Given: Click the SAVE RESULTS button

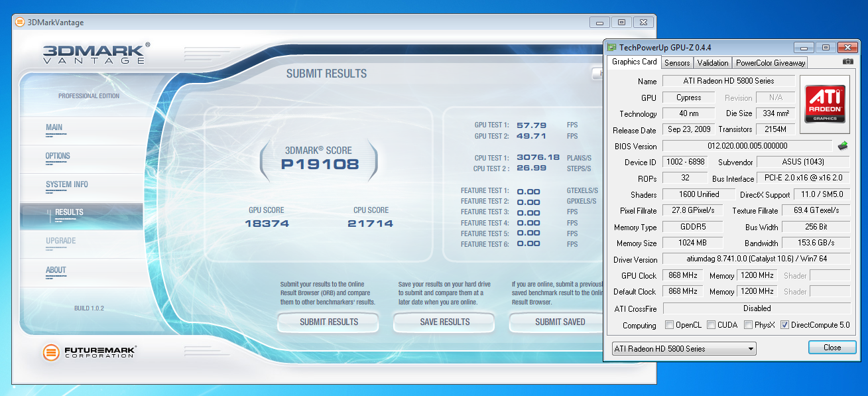Looking at the screenshot, I should tap(444, 322).
